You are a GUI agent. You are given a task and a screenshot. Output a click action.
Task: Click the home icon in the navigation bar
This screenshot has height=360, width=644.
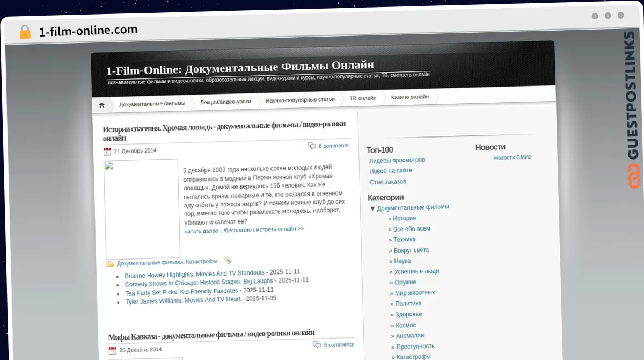[x=101, y=104]
